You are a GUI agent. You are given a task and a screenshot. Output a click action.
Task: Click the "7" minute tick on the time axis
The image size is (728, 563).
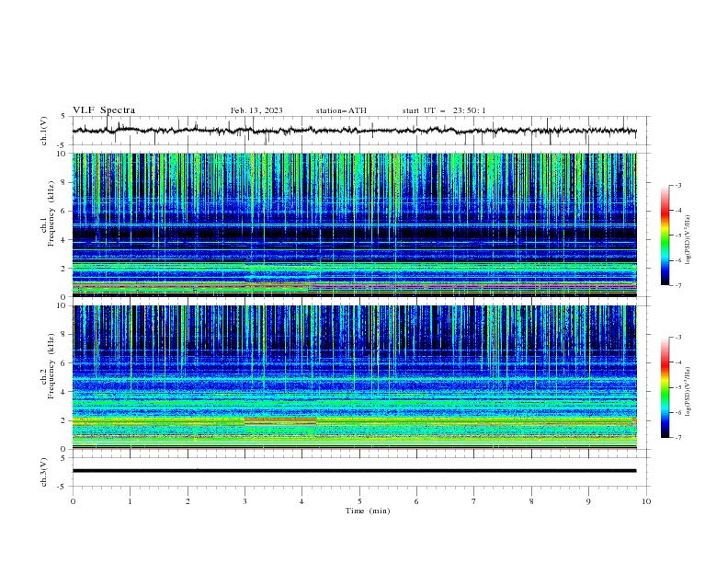(x=474, y=501)
